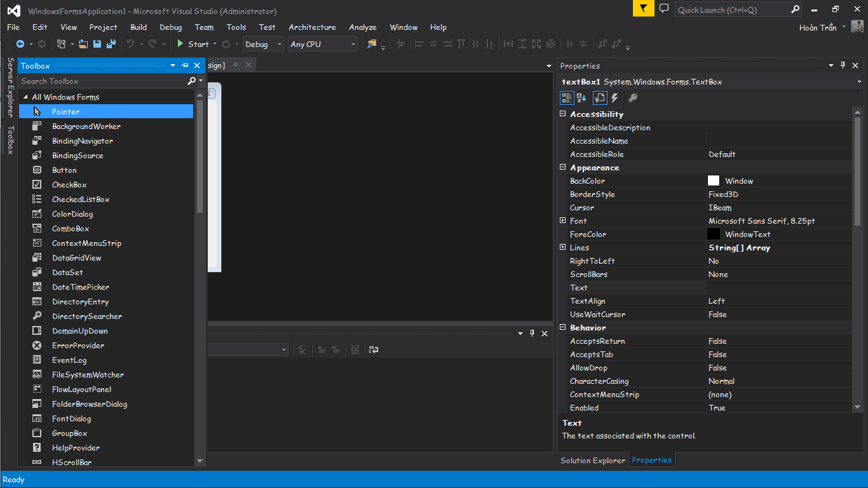Click the Toolbox scroll down arrow
The width and height of the screenshot is (868, 488).
tap(200, 461)
